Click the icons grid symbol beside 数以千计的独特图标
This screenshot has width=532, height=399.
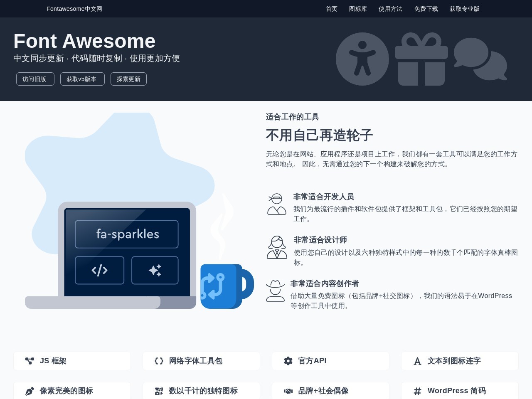[159, 391]
